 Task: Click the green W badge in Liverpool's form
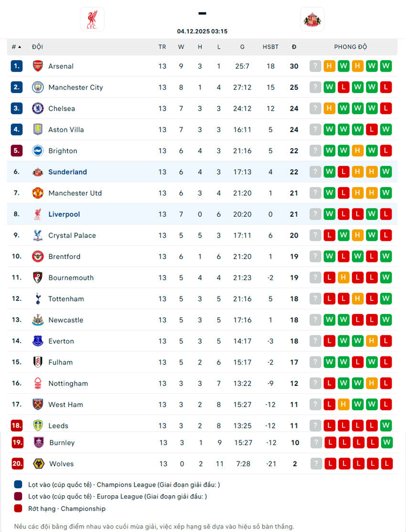(x=329, y=214)
